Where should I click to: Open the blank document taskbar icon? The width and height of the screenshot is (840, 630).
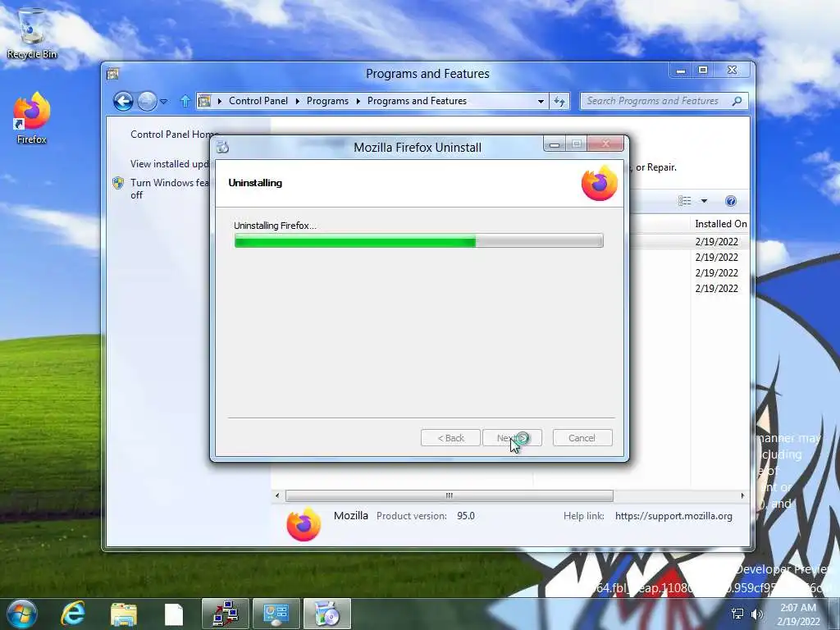click(x=174, y=614)
